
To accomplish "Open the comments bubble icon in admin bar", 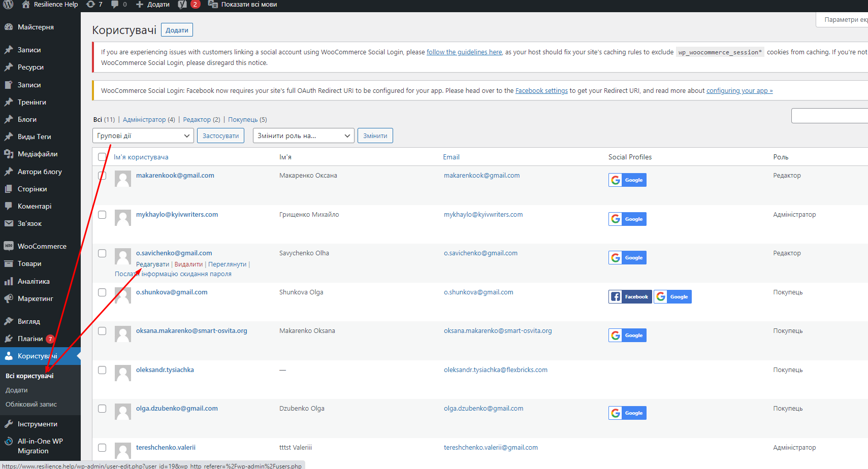I will tap(115, 5).
